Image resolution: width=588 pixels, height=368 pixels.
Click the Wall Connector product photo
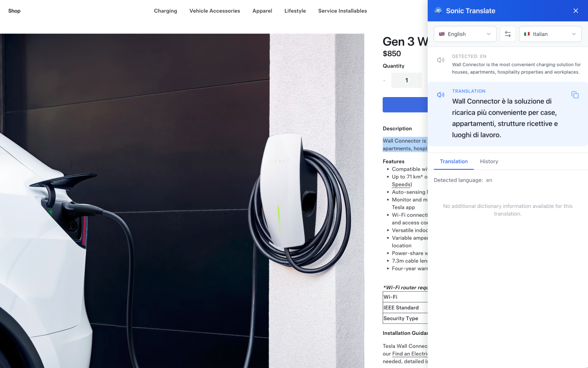(x=182, y=201)
